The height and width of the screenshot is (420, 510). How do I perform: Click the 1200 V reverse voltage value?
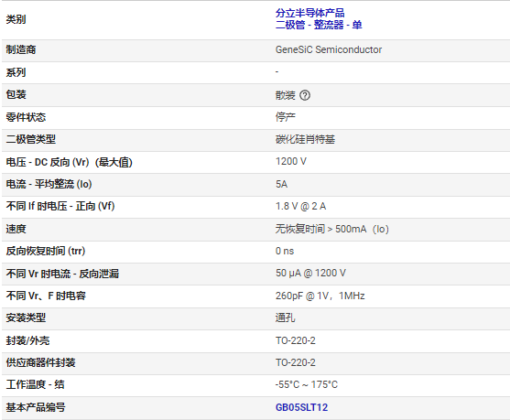291,162
